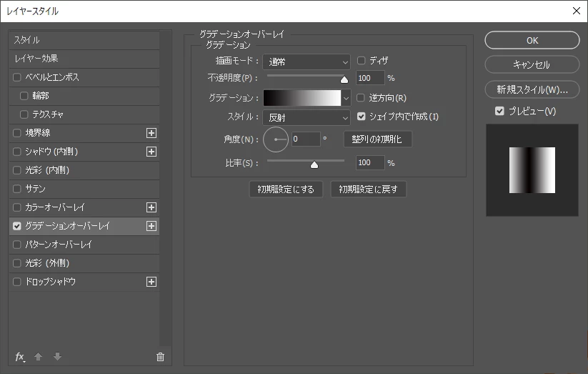Viewport: 588px width, 374px height.
Task: Enable the テクスチャ checkbox
Action: (x=24, y=114)
